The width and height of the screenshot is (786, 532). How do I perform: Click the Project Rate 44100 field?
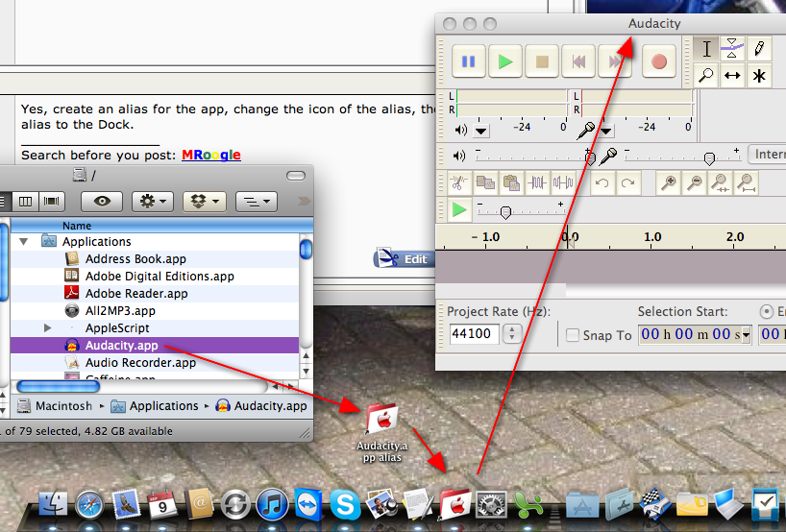click(x=475, y=333)
